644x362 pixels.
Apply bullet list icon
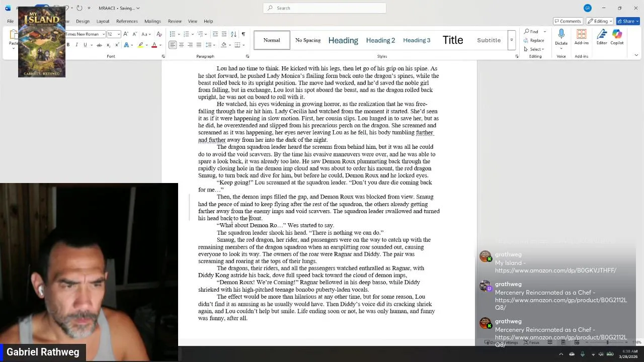pyautogui.click(x=173, y=34)
